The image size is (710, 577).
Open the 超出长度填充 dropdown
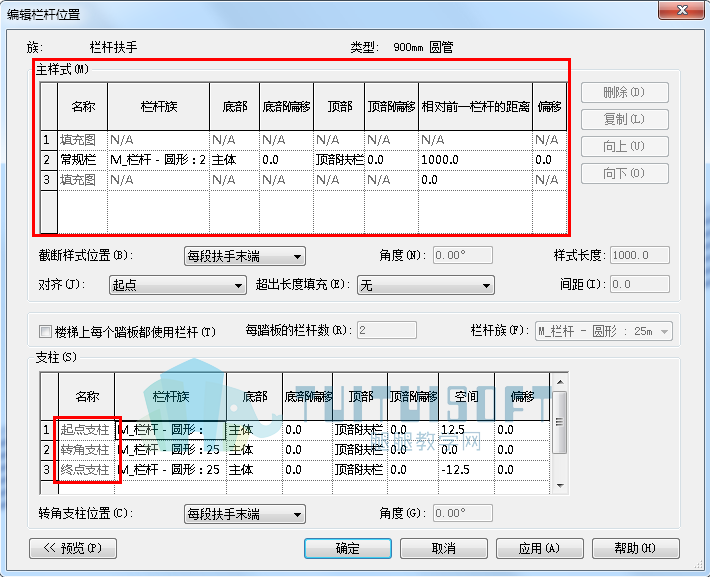[x=425, y=285]
